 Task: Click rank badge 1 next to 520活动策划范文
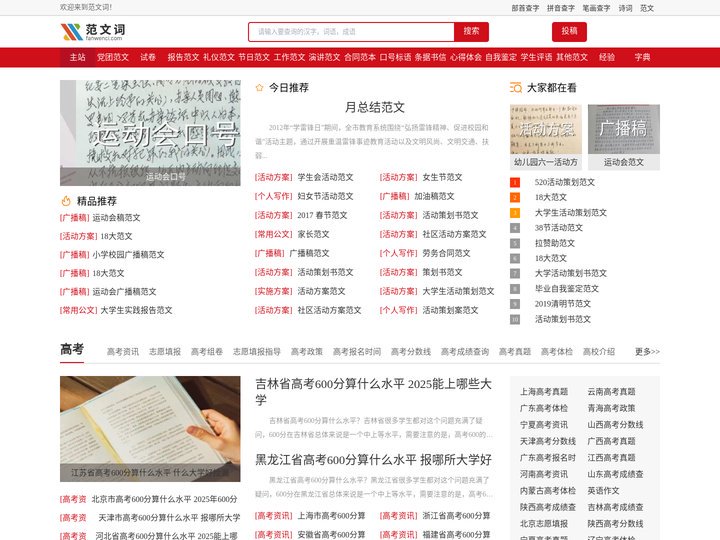(x=515, y=182)
